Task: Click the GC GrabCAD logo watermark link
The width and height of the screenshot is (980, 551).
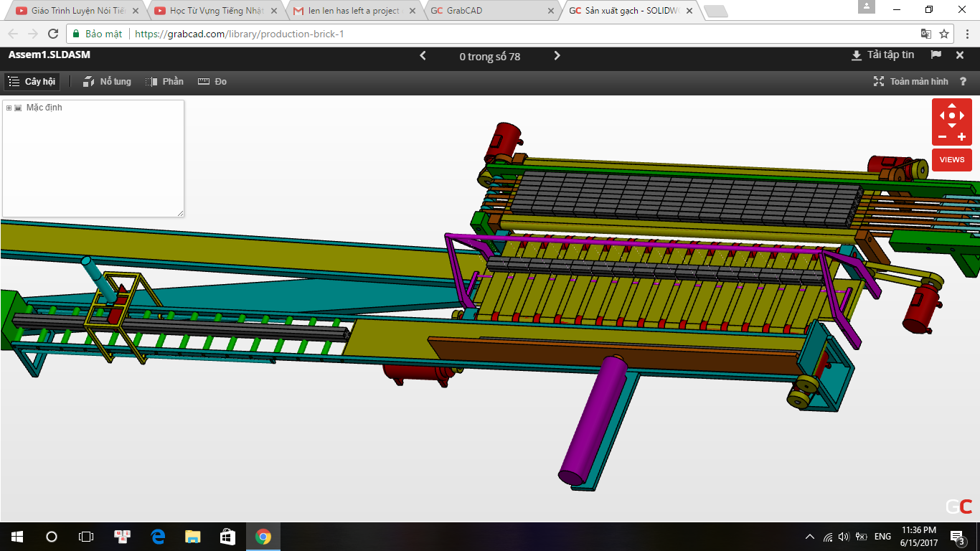Action: (958, 507)
